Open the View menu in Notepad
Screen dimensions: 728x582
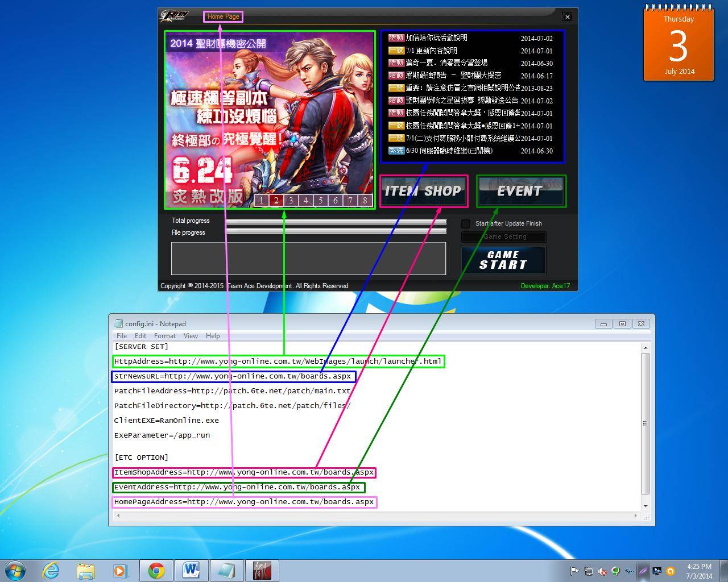click(191, 336)
